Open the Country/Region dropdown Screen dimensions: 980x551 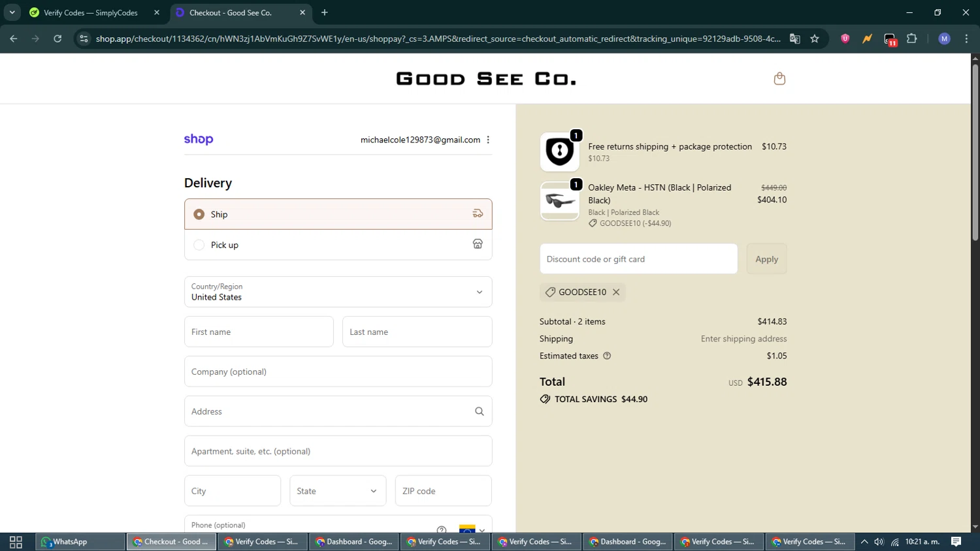[338, 292]
